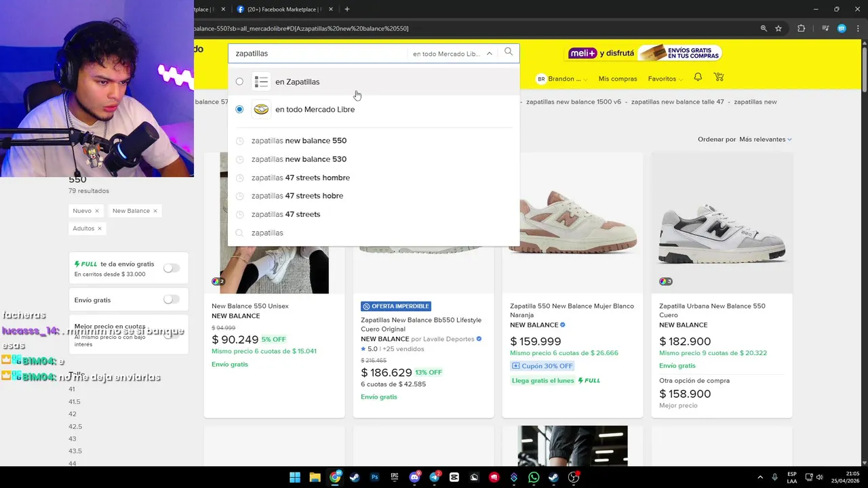
Task: Click the microphone tray icon
Action: click(x=774, y=477)
